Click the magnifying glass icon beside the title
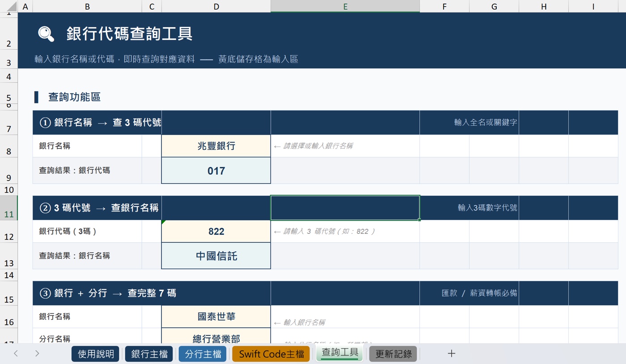 45,34
